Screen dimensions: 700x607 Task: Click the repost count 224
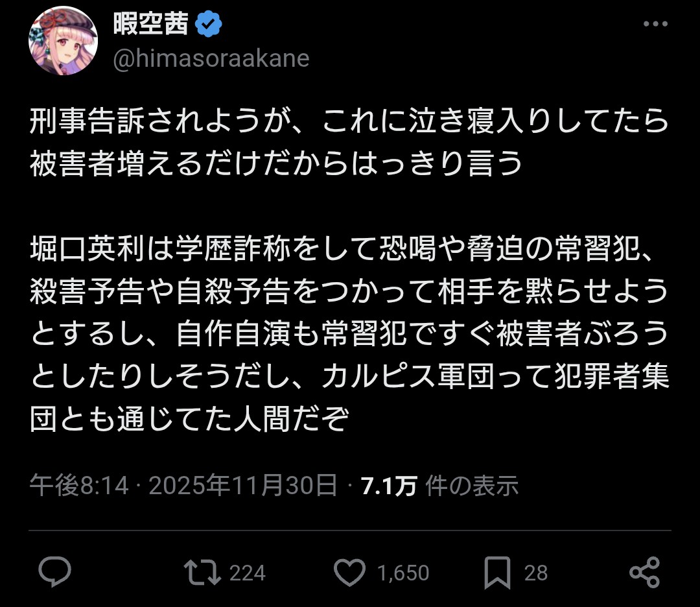[x=247, y=573]
